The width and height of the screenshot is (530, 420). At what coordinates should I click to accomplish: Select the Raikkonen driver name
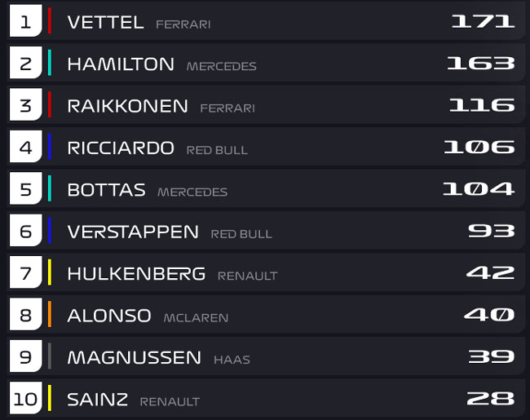coord(127,106)
